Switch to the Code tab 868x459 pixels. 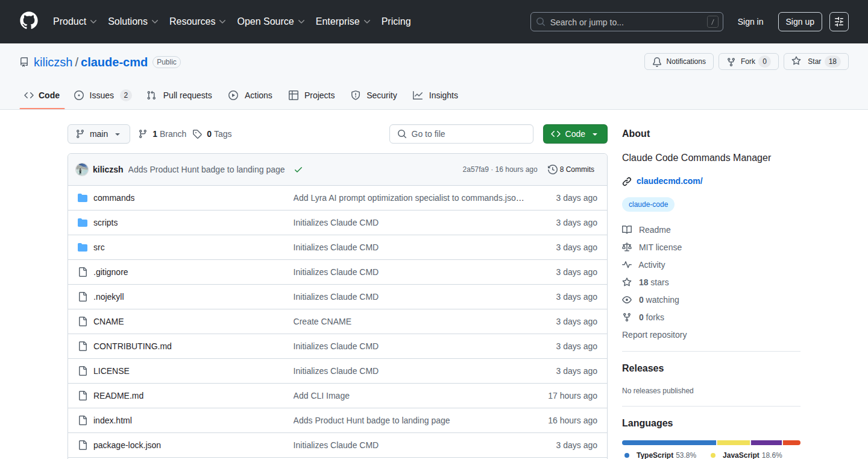(42, 95)
